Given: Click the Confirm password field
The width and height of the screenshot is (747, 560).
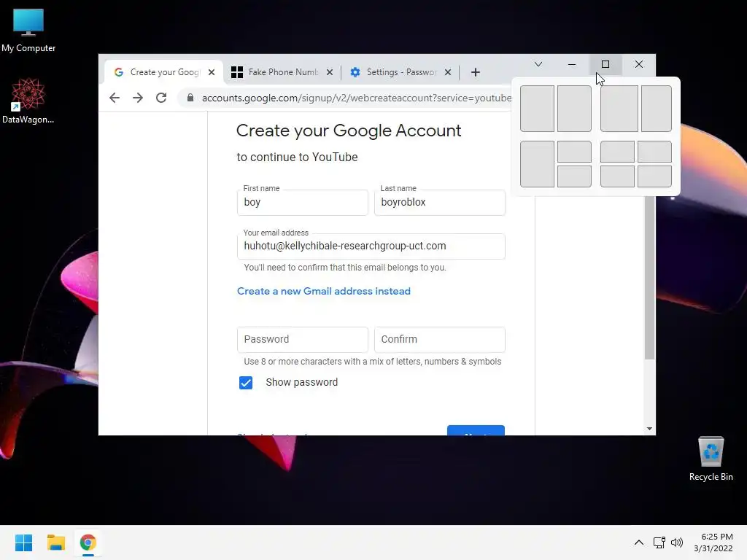Looking at the screenshot, I should click(440, 340).
